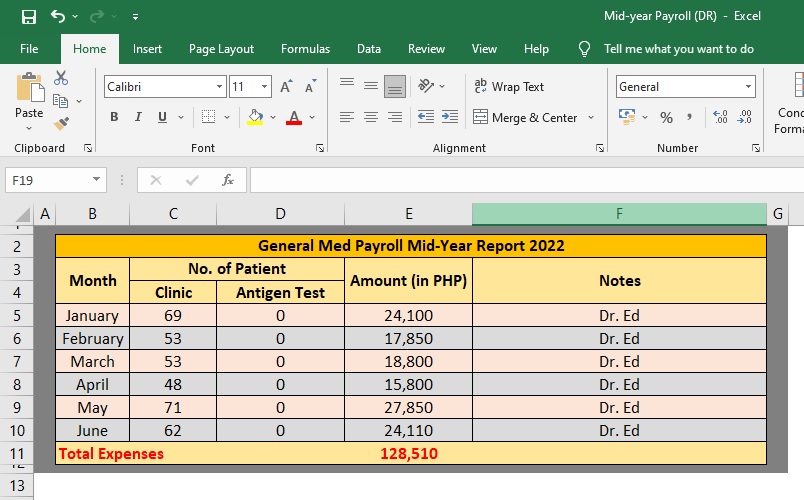Click the Orientation text rotation icon
The height and width of the screenshot is (500, 804).
[426, 86]
